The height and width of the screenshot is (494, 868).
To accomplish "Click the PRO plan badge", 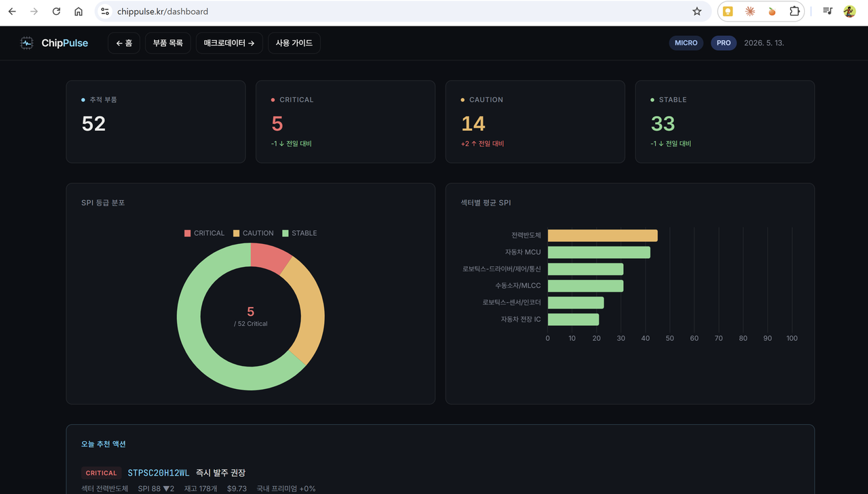I will tap(724, 43).
